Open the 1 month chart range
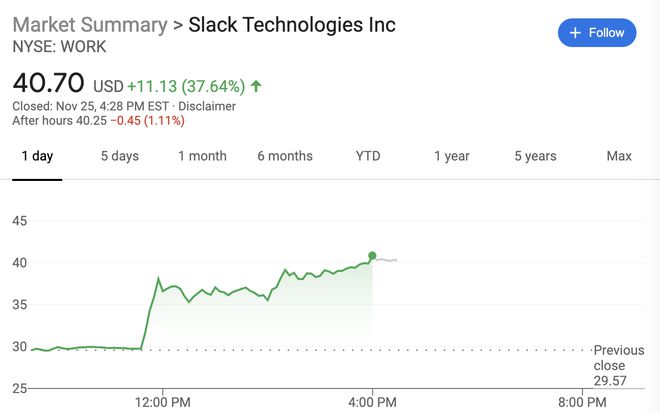This screenshot has height=413, width=660. (x=202, y=156)
